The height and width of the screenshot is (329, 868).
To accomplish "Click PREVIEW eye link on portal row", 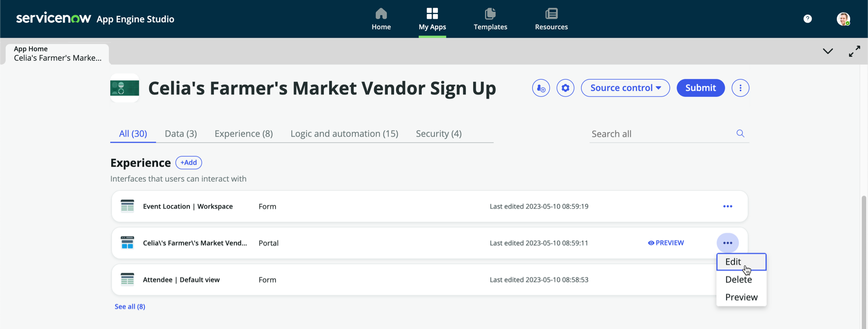I will point(665,243).
